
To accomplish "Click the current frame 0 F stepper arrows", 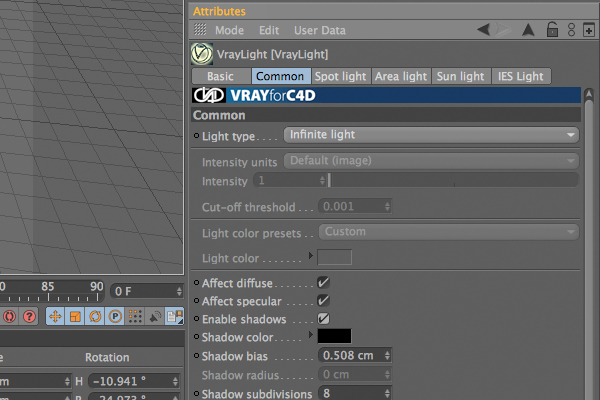I will (179, 291).
